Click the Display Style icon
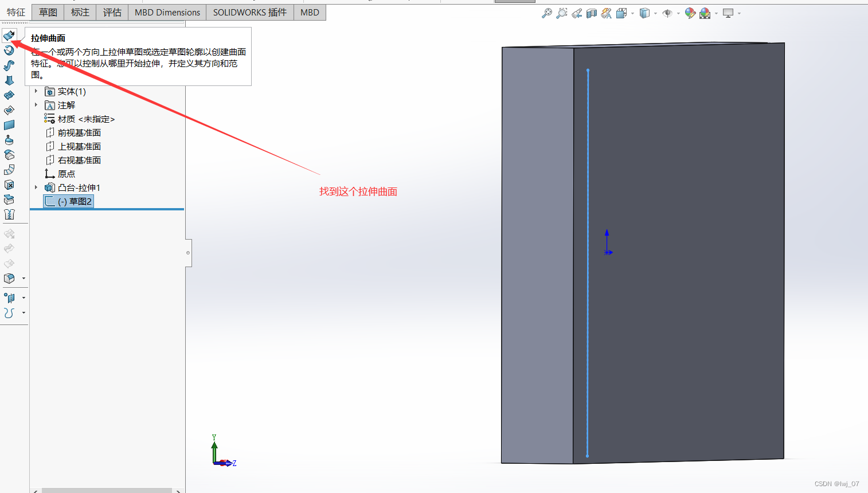The height and width of the screenshot is (493, 868). pyautogui.click(x=645, y=13)
